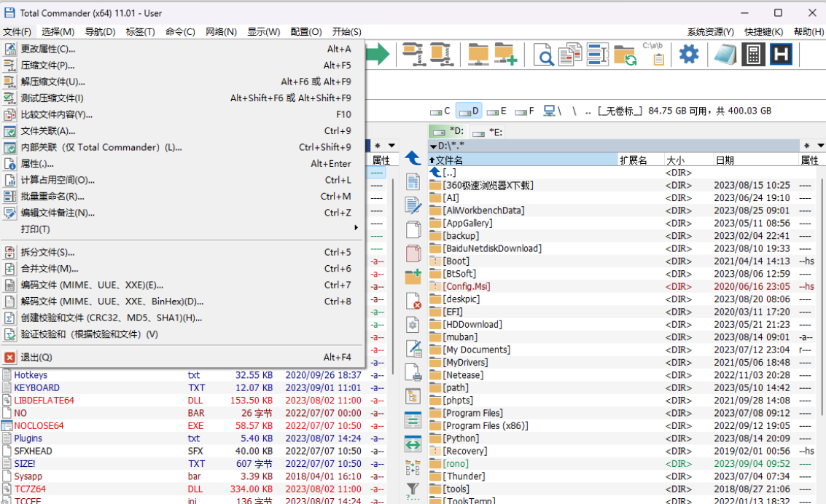826x504 pixels.
Task: Select drive E button
Action: (496, 111)
